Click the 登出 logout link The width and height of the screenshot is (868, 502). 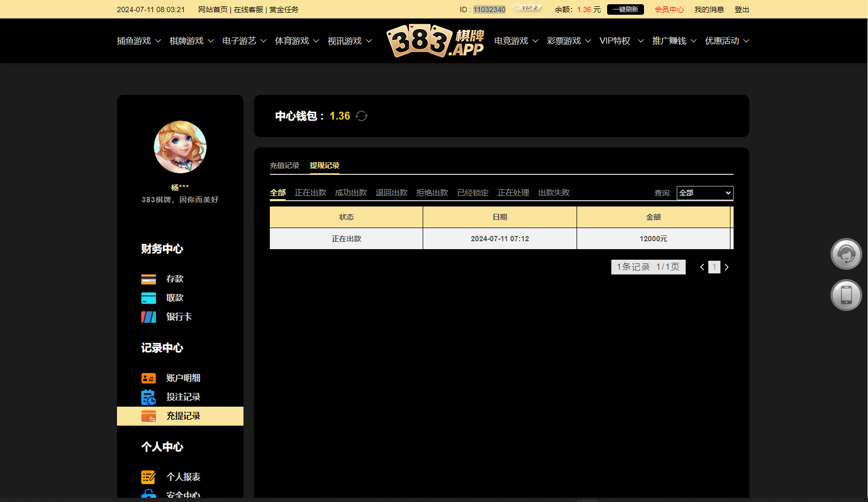coord(742,9)
